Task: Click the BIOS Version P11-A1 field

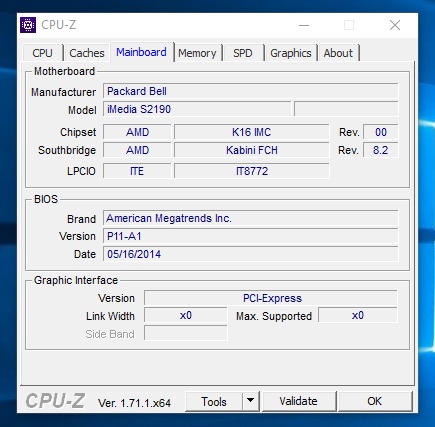Action: (250, 236)
